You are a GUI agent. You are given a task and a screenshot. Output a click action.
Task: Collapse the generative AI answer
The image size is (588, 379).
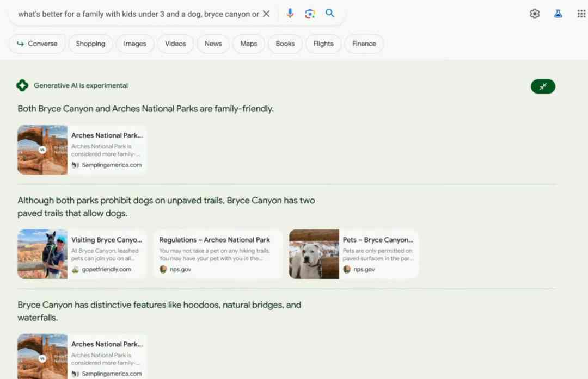pyautogui.click(x=543, y=86)
